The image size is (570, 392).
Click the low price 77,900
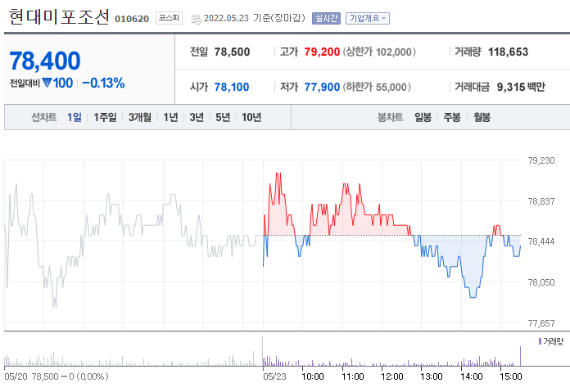[322, 88]
